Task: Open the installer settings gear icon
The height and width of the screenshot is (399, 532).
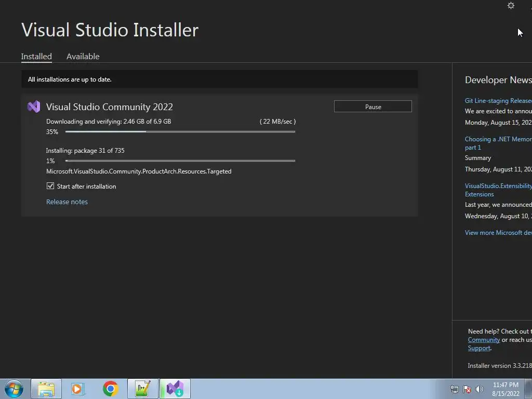Action: [x=511, y=5]
